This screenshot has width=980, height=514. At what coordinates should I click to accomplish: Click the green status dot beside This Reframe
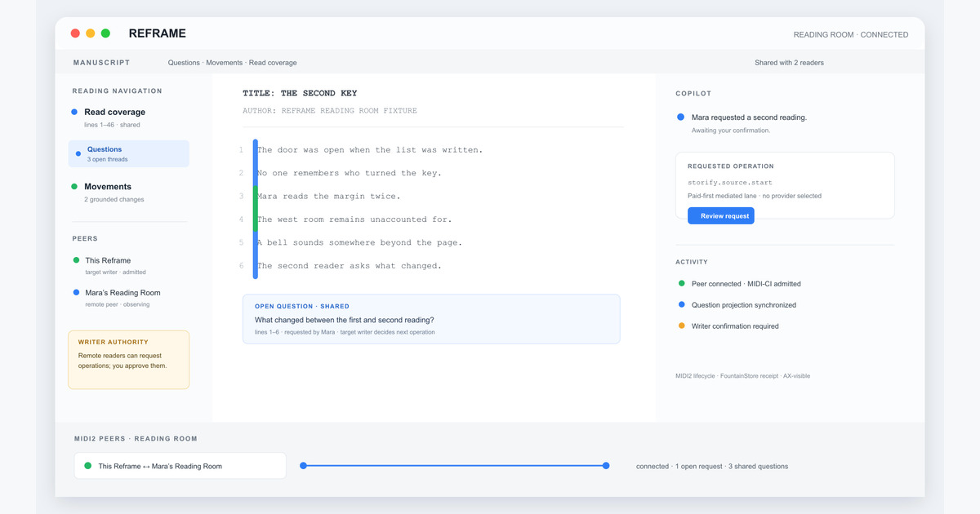coord(76,260)
